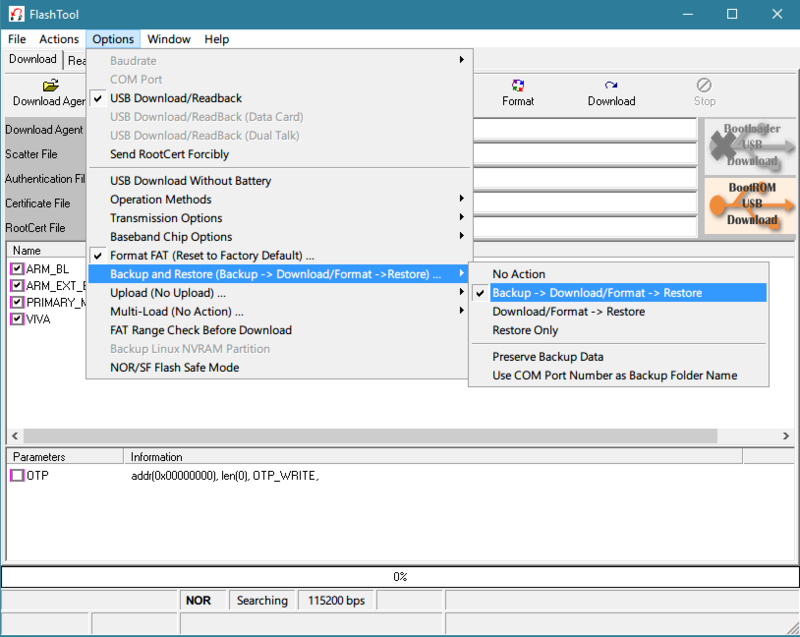Expand the Multi-Load (No Action) submenu
Screen dimensions: 800x637
tap(279, 312)
